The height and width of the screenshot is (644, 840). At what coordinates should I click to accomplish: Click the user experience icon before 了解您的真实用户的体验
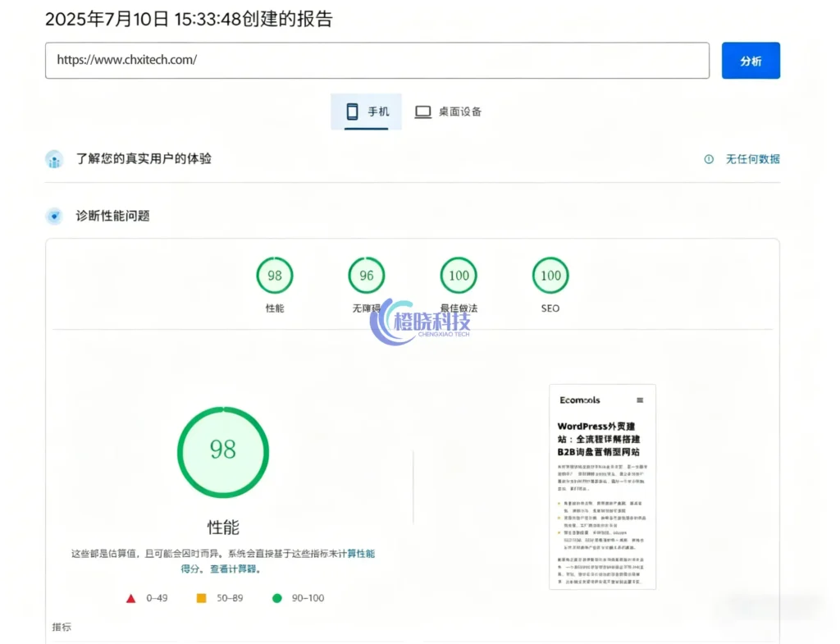coord(54,159)
